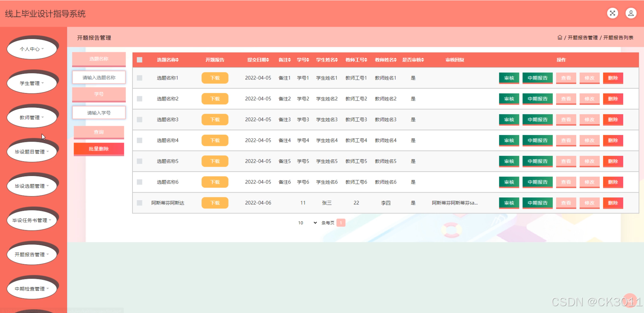Image resolution: width=644 pixels, height=313 pixels.
Task: Click 开题报告管理 breadcrumb link
Action: [583, 38]
